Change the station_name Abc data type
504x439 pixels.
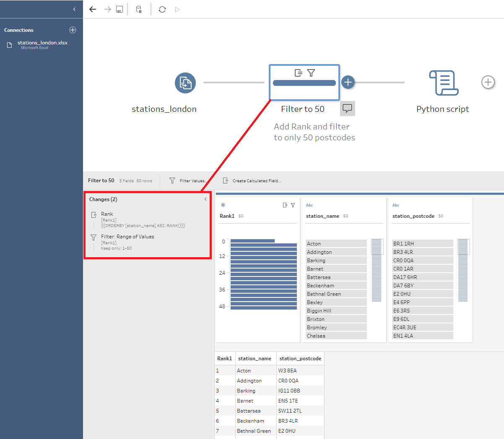click(x=309, y=205)
